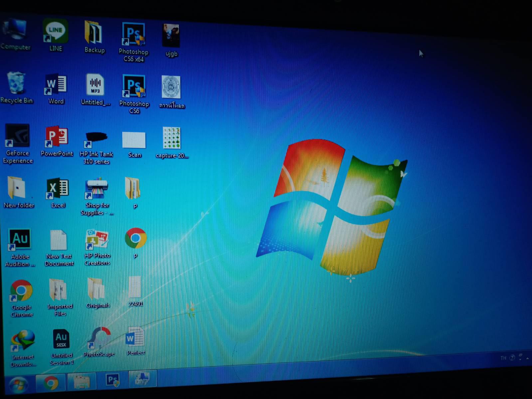Viewport: 532px width, 399px height.
Task: Select the Adobe Audition shortcut
Action: click(x=20, y=248)
